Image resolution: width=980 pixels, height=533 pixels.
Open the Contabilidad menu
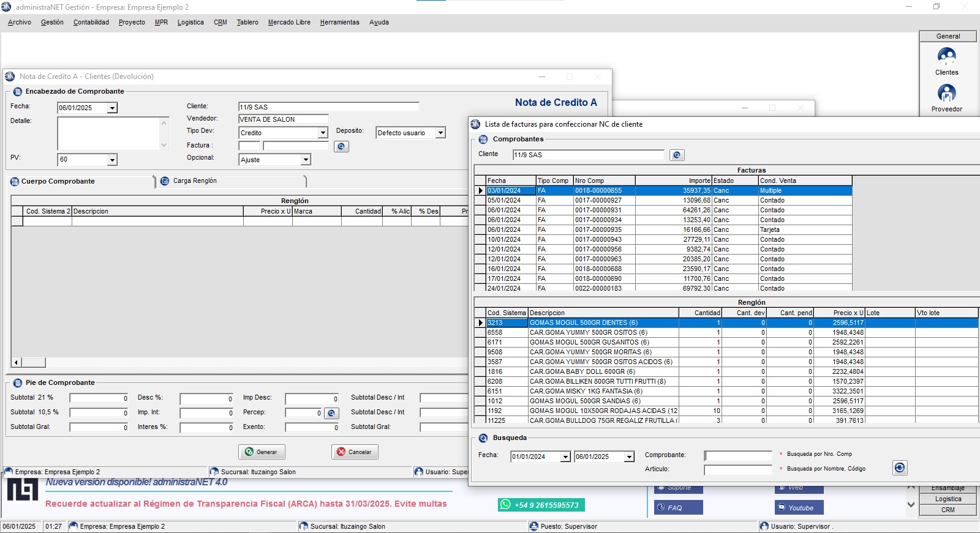(91, 22)
